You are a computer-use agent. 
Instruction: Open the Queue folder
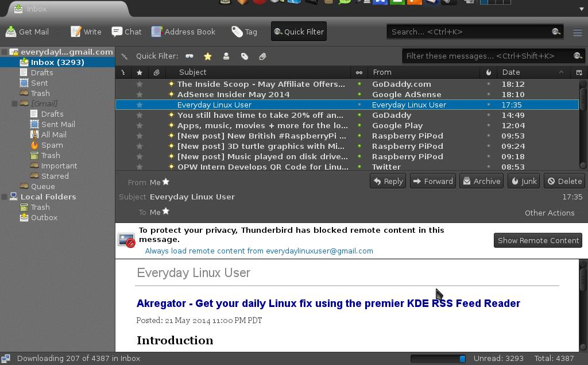click(x=42, y=186)
